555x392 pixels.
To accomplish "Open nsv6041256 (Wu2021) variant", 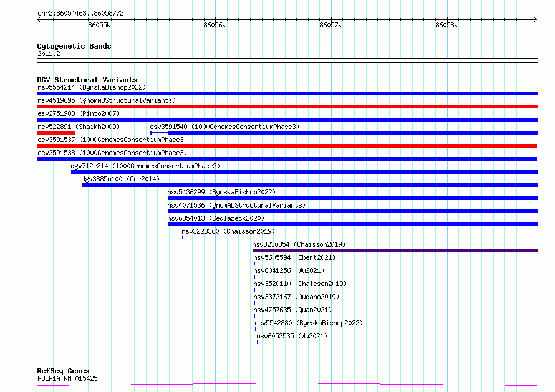I will click(289, 270).
